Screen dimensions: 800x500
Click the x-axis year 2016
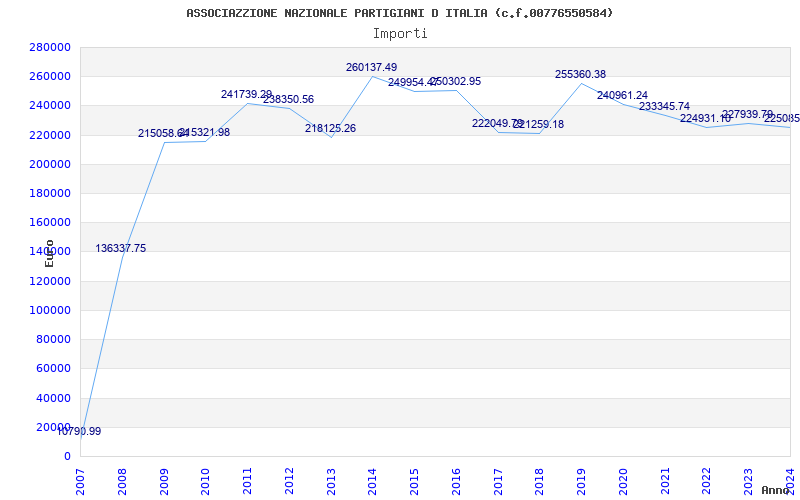[456, 482]
